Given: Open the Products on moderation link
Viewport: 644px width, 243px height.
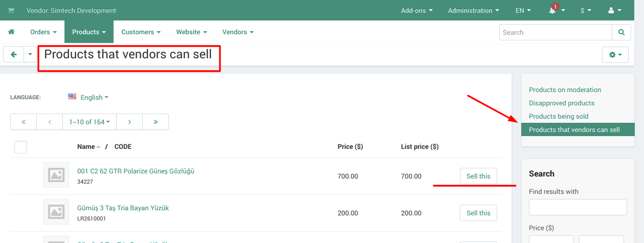Looking at the screenshot, I should coord(565,90).
